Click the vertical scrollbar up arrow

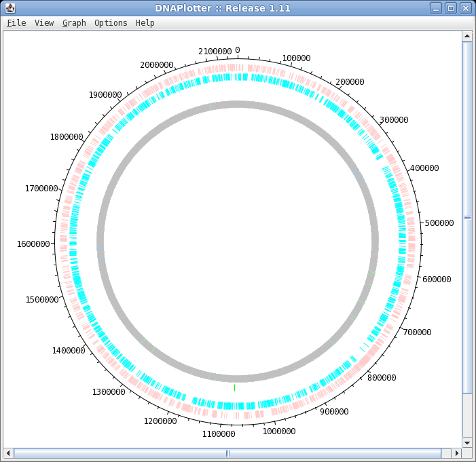point(467,36)
